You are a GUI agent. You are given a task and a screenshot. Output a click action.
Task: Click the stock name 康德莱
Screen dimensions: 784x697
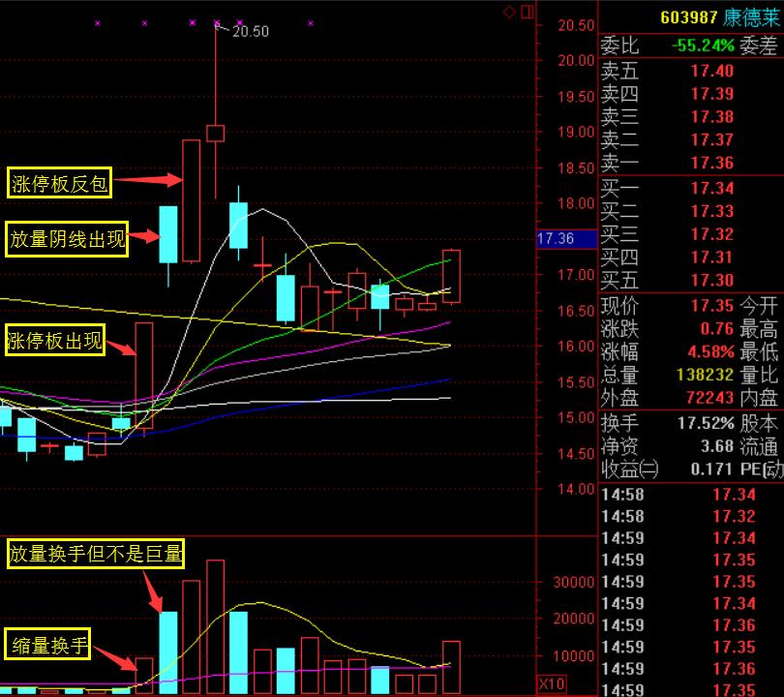(x=751, y=17)
